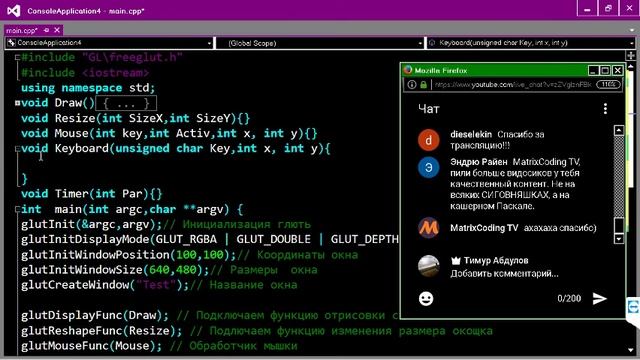Click the padlock security icon in Firefox

click(x=424, y=84)
